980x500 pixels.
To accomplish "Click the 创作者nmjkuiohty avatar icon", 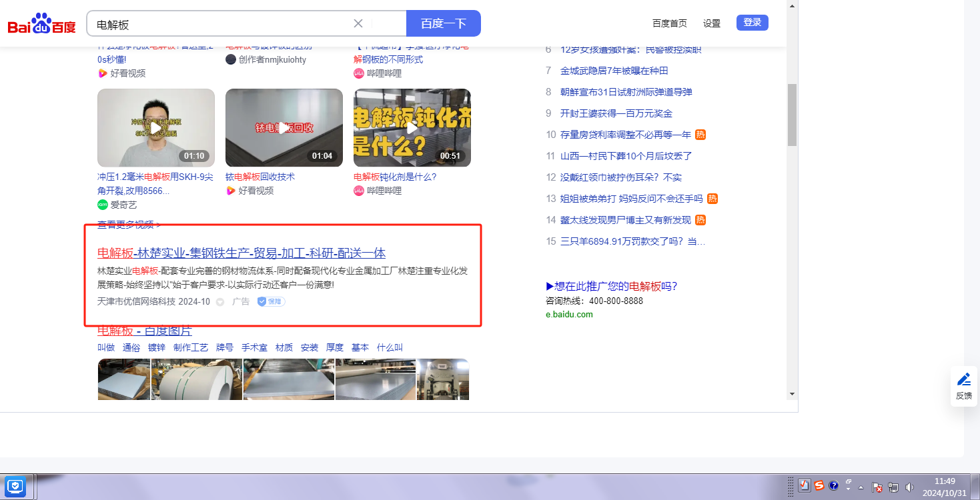I will tap(231, 59).
